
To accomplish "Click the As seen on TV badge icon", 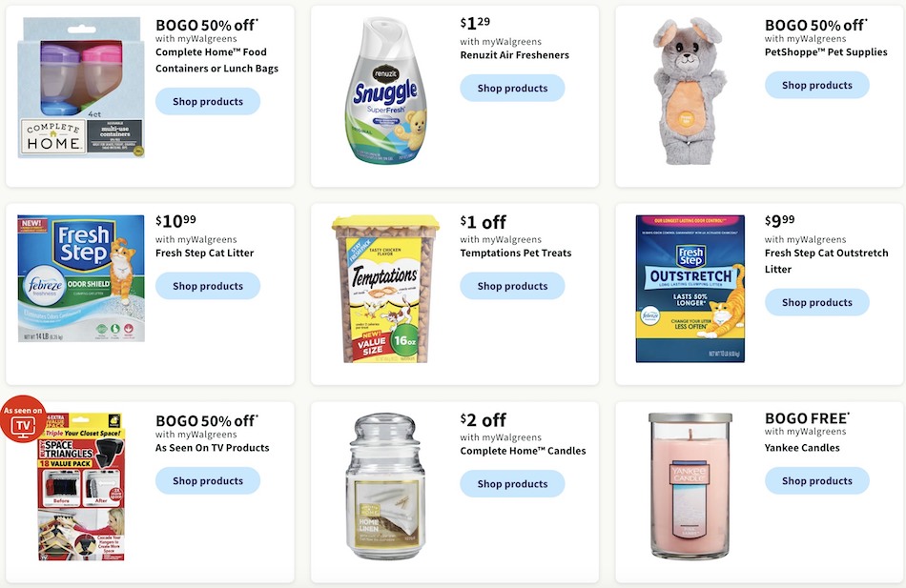I will click(x=23, y=419).
